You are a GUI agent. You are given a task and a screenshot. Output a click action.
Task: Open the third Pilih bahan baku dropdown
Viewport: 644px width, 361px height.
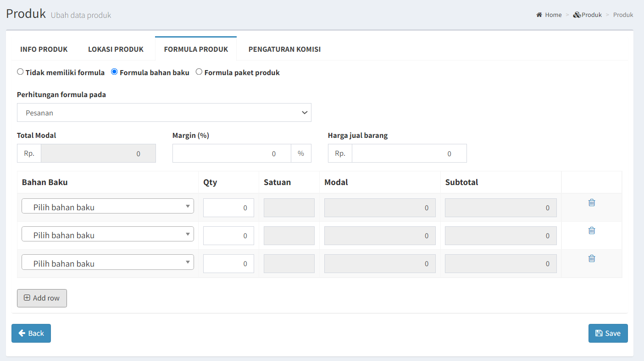tap(108, 263)
